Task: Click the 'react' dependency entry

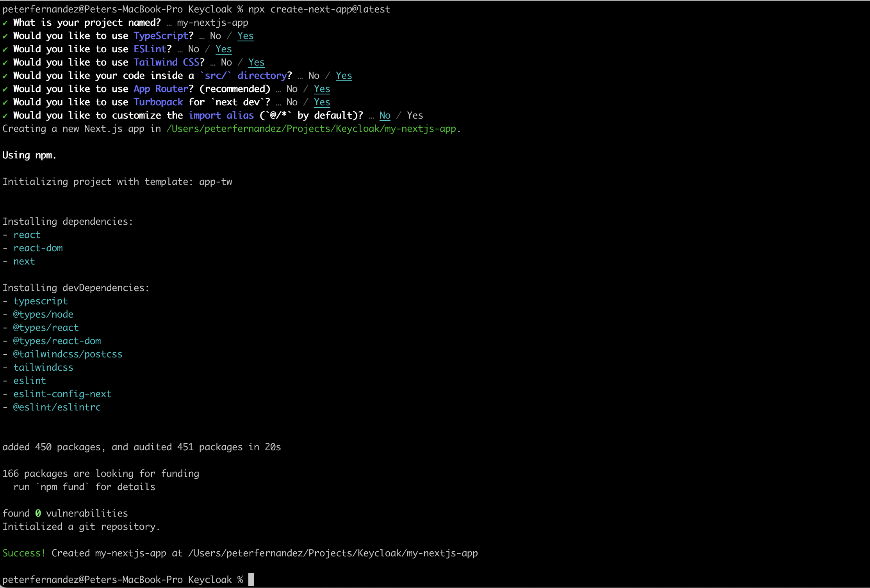Action: pos(27,235)
